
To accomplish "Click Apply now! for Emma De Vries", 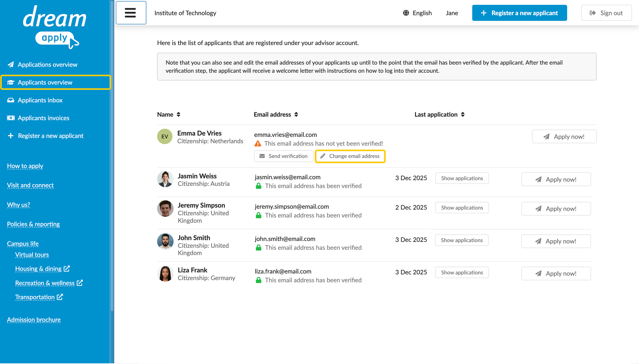I will [564, 136].
